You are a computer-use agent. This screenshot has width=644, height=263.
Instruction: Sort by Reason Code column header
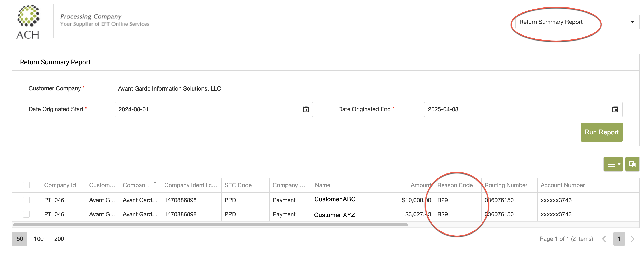click(455, 185)
